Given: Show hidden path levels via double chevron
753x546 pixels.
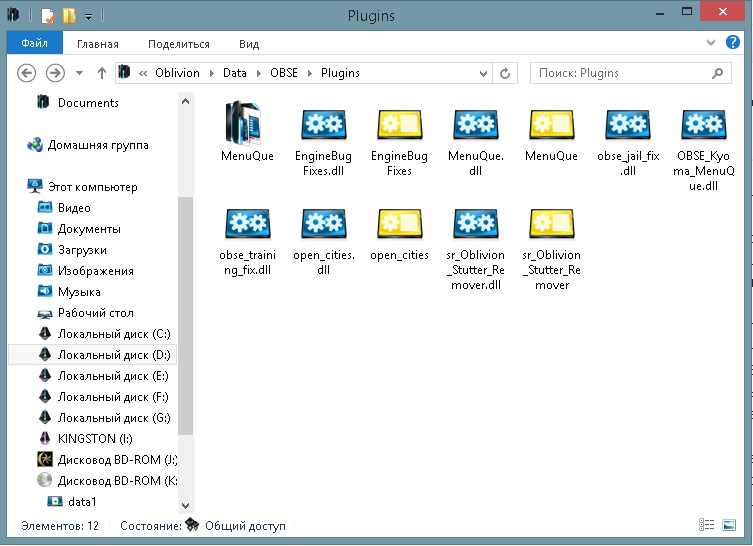Looking at the screenshot, I should (x=143, y=73).
